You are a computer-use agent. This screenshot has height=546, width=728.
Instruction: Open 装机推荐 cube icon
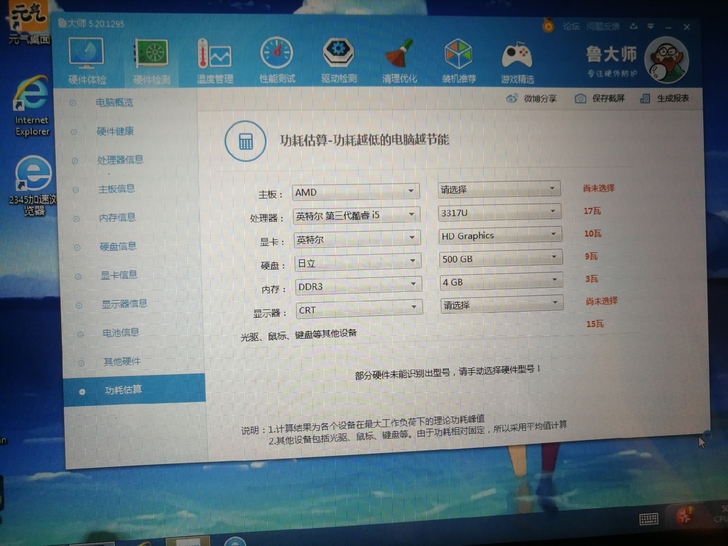pos(459,61)
